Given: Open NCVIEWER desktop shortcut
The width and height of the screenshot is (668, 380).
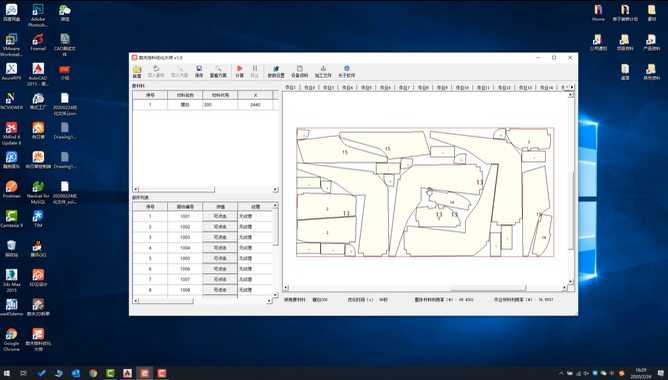Looking at the screenshot, I should click(x=12, y=101).
